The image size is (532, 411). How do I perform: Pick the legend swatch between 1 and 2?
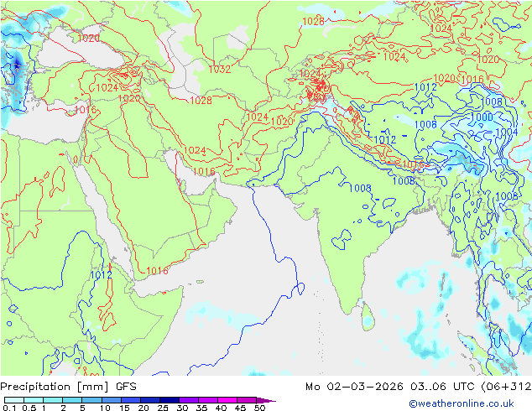[53, 400]
